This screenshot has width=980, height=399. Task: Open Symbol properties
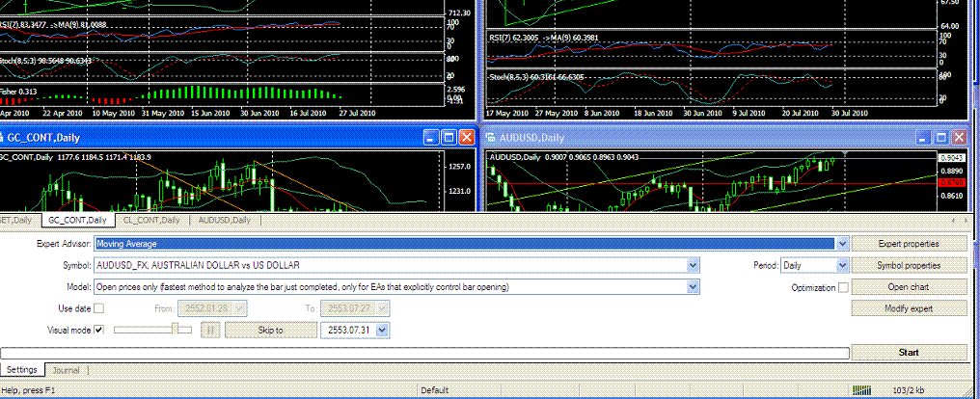[909, 265]
